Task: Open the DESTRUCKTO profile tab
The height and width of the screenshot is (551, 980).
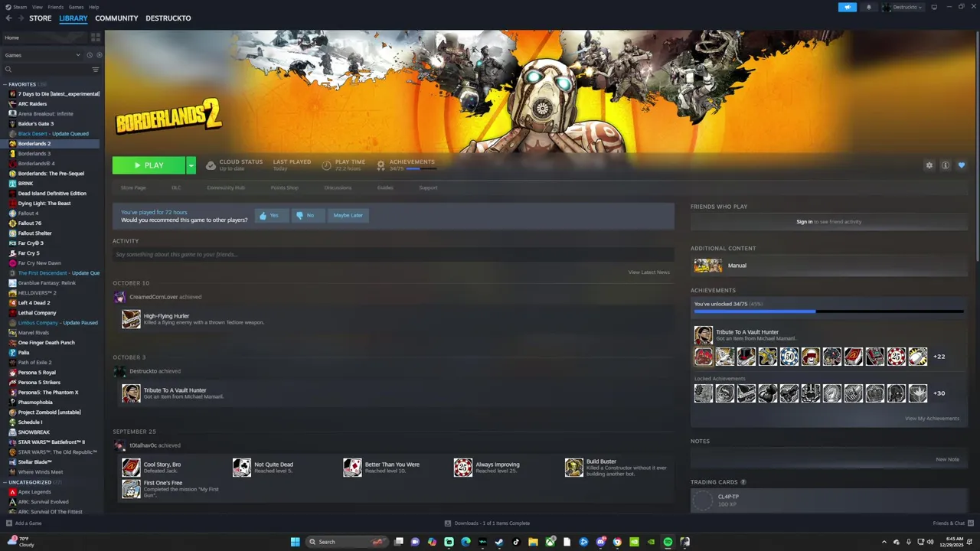Action: (x=168, y=18)
